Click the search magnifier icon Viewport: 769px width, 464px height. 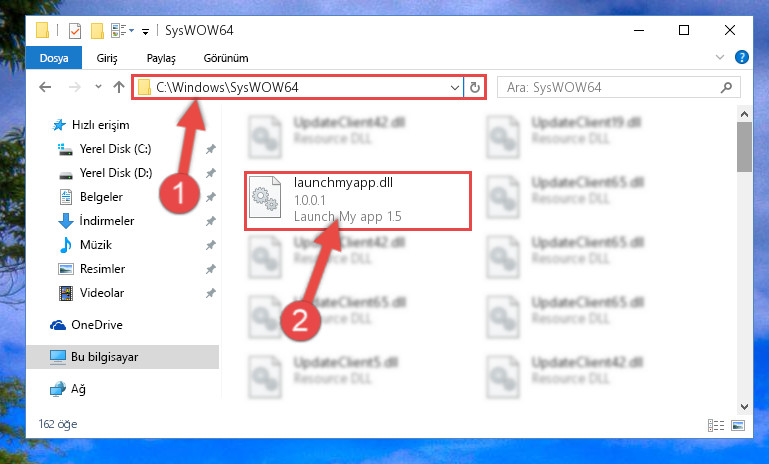726,87
